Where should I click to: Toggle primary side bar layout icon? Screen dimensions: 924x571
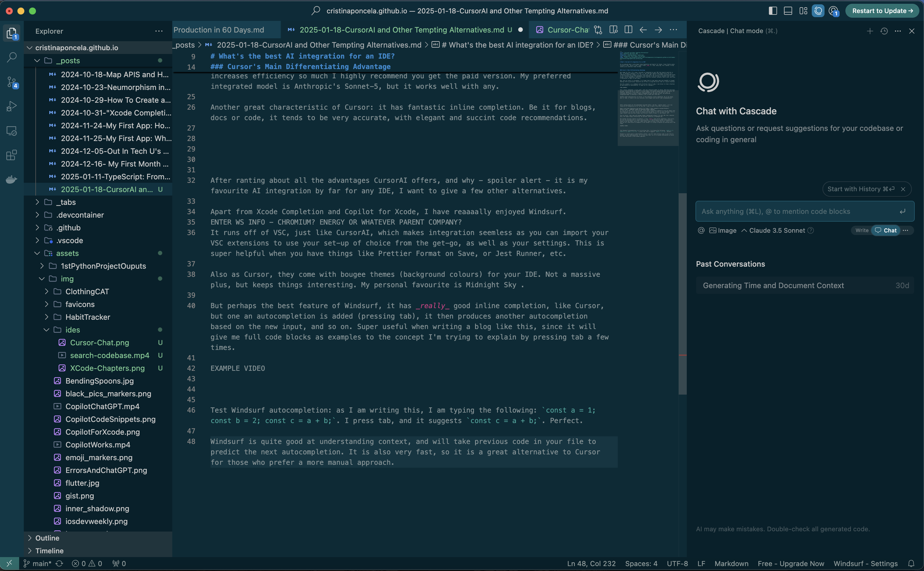click(x=773, y=10)
